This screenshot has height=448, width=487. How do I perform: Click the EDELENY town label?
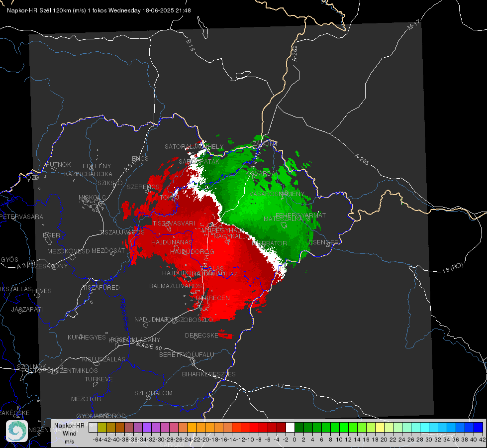pyautogui.click(x=97, y=166)
